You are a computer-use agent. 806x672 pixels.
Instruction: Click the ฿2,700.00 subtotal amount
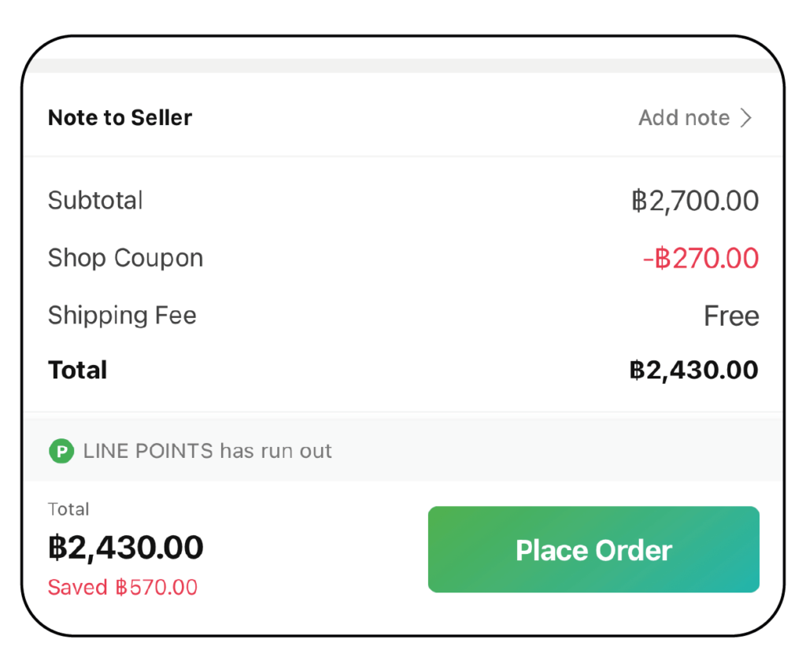pos(694,201)
